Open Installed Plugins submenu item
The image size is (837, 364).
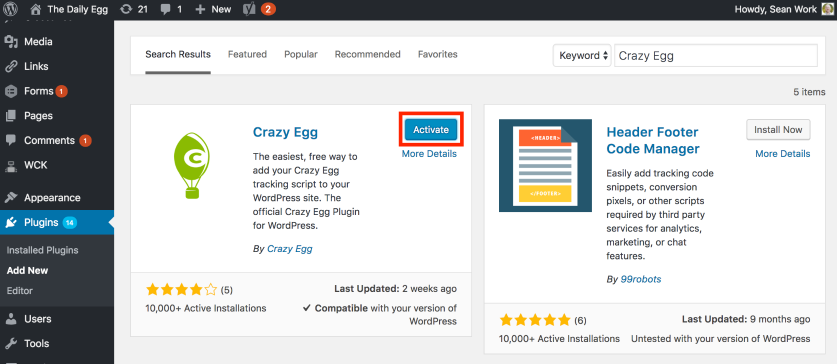[43, 250]
